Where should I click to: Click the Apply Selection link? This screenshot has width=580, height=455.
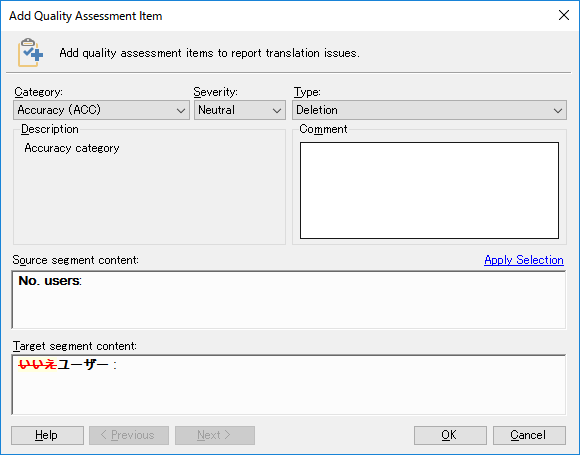pos(524,260)
